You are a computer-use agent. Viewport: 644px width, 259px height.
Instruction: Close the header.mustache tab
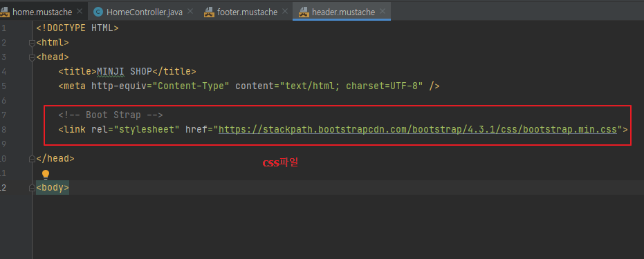[383, 12]
